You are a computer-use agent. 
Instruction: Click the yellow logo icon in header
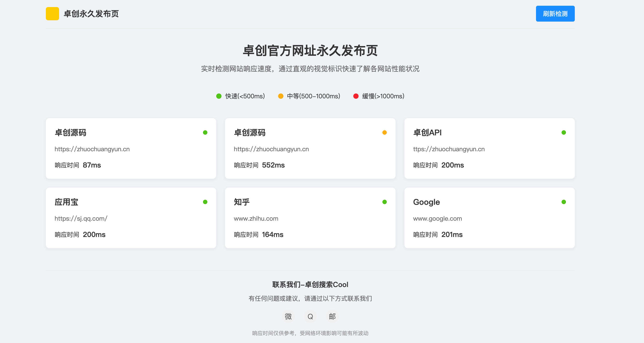tap(52, 14)
